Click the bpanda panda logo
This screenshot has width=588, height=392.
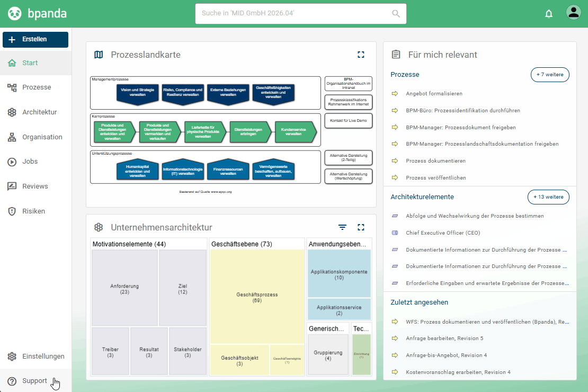[x=15, y=13]
